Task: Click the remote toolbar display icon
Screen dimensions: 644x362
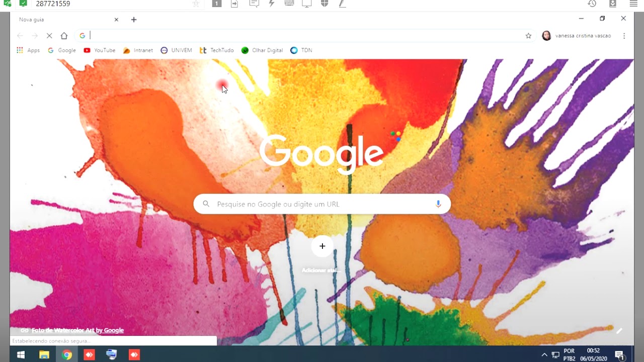Action: [x=306, y=4]
